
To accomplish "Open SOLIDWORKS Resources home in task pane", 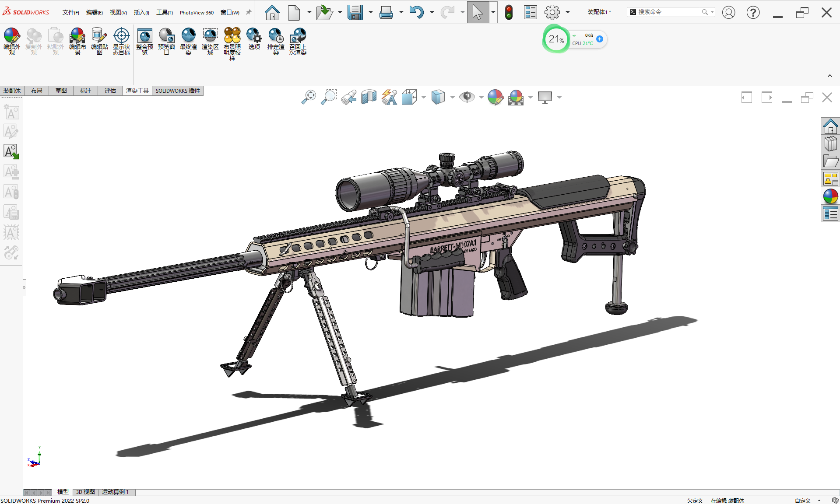I will 830,126.
